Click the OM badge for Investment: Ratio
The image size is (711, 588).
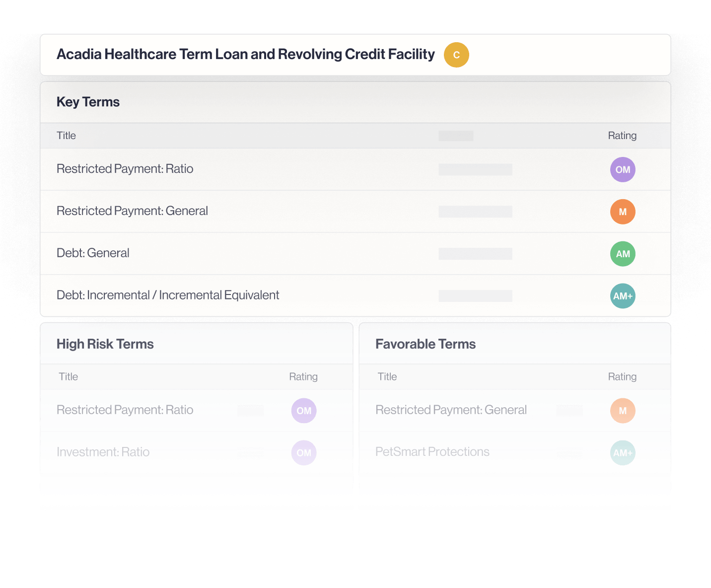point(303,452)
